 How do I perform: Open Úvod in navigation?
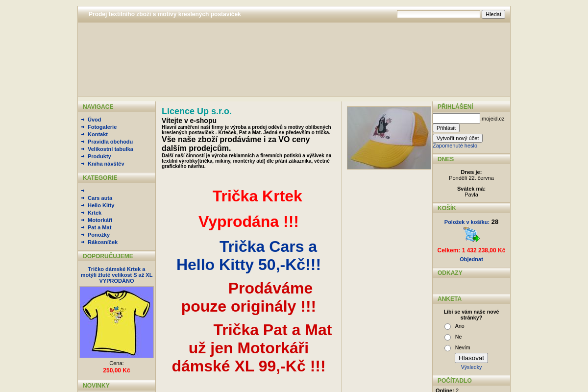point(95,120)
